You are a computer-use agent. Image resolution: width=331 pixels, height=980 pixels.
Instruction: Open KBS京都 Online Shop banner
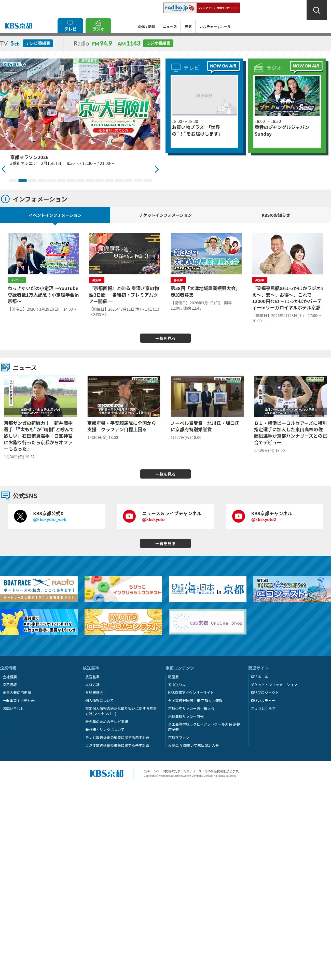(208, 622)
